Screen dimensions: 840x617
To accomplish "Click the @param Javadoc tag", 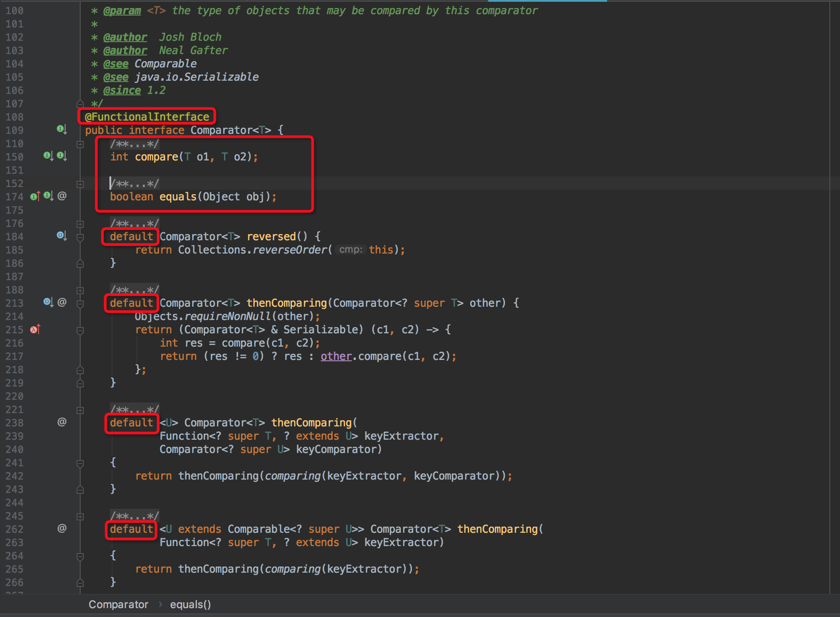I will (x=122, y=11).
